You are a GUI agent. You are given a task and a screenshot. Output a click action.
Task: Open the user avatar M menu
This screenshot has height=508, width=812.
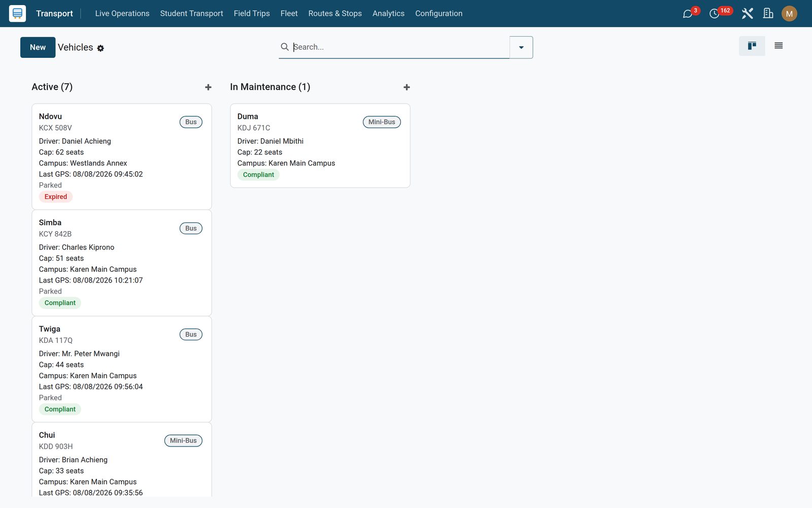(x=789, y=14)
